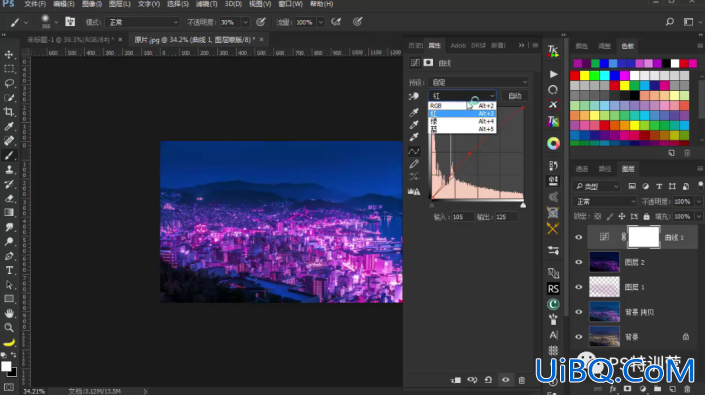Choose 蓝 Alt+5 from the channel list

click(x=462, y=129)
